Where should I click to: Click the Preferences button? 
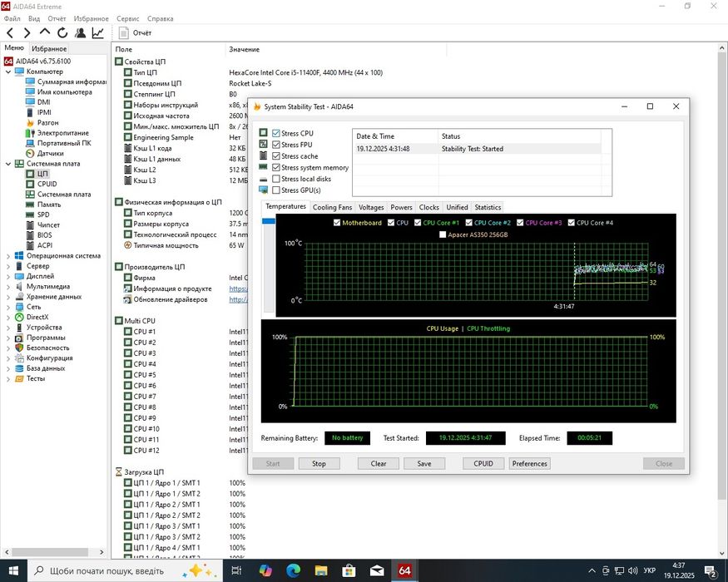coord(530,464)
